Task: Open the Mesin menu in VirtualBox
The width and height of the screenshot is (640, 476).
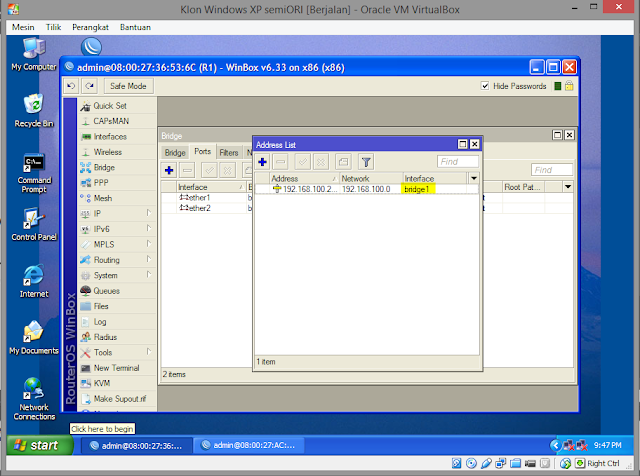Action: click(x=23, y=27)
